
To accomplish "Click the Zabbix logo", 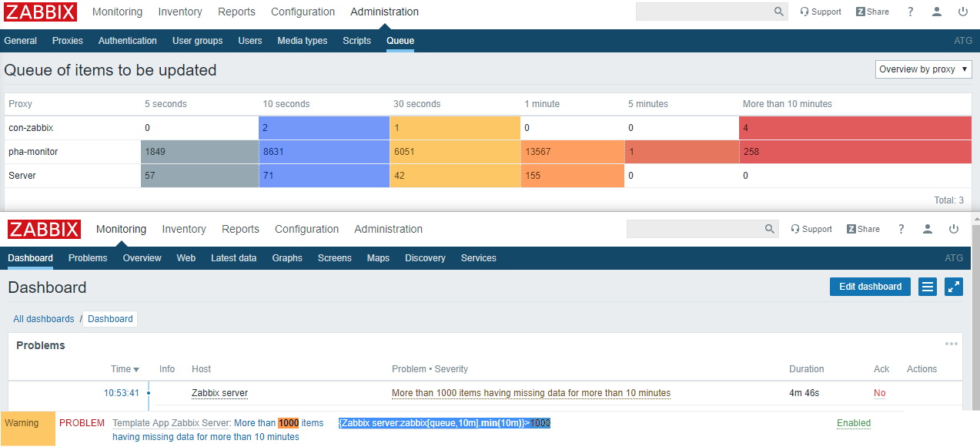I will coord(40,12).
